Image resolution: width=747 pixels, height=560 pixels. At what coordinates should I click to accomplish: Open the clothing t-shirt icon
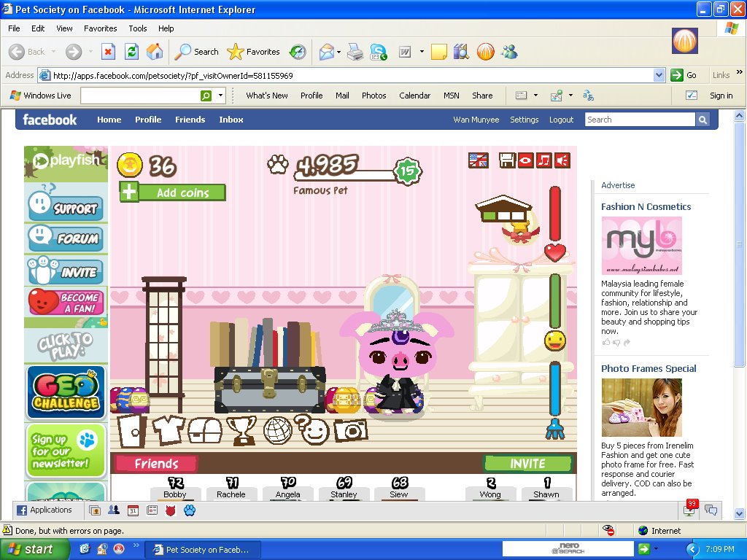168,429
